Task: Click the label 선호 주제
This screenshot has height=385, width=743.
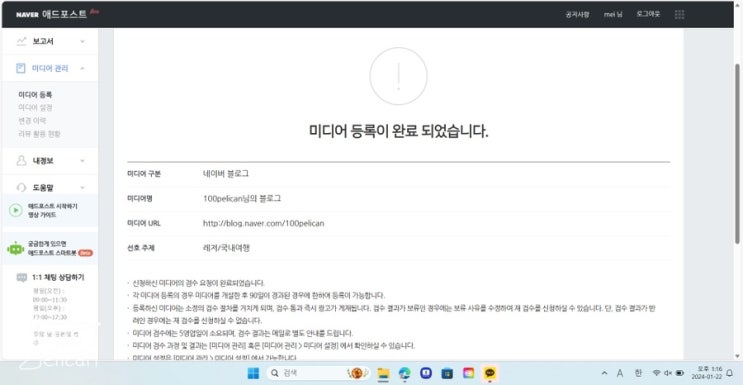Action: (141, 248)
